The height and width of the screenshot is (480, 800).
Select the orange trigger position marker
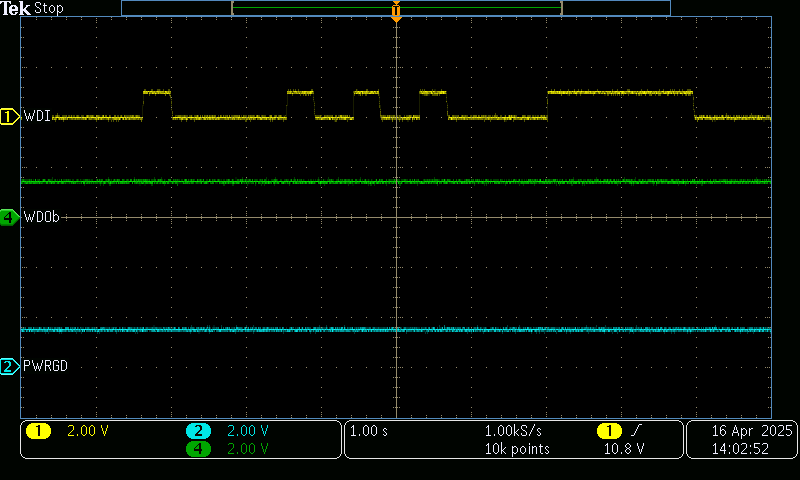(396, 13)
